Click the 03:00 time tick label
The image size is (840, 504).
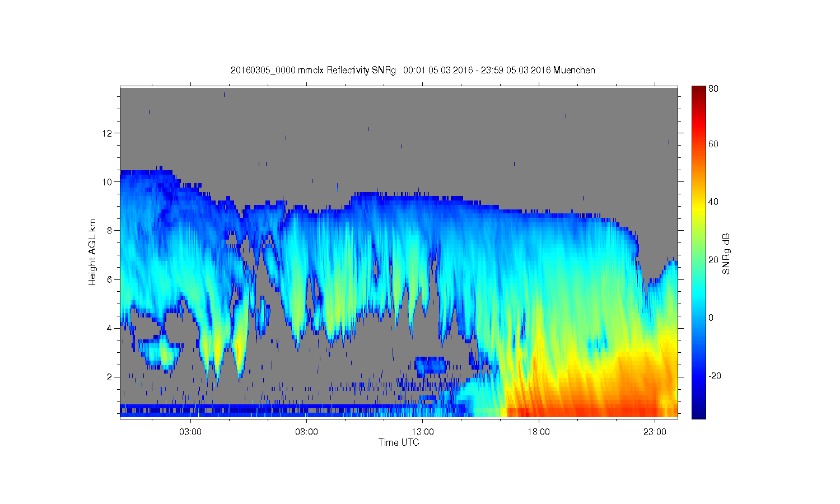[190, 432]
